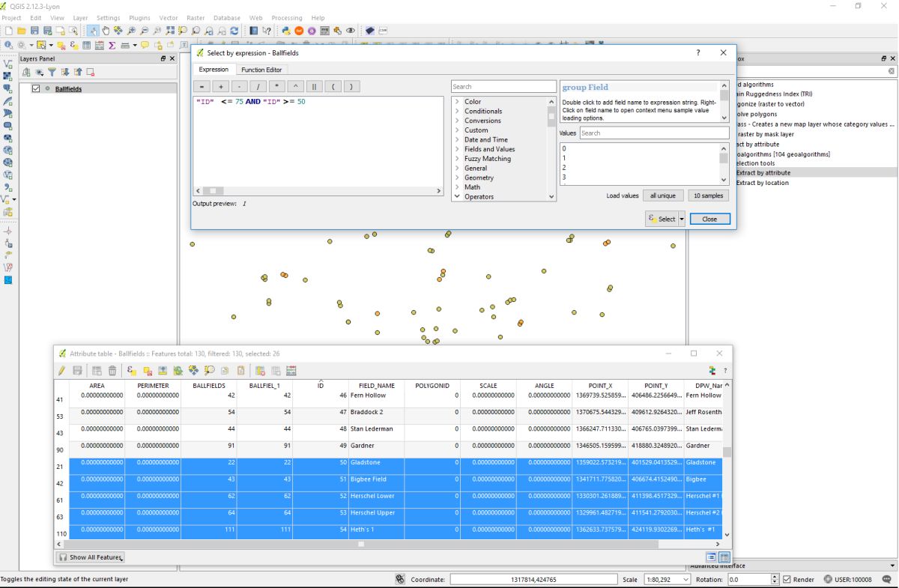Open the Processing menu

pyautogui.click(x=287, y=18)
